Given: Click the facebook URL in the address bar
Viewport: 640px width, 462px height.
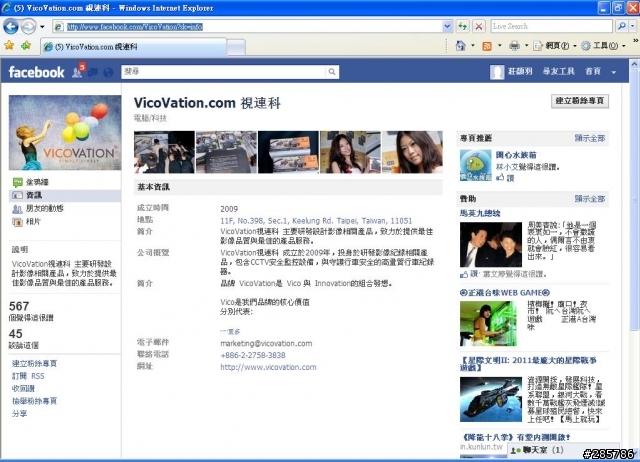Looking at the screenshot, I should (135, 27).
